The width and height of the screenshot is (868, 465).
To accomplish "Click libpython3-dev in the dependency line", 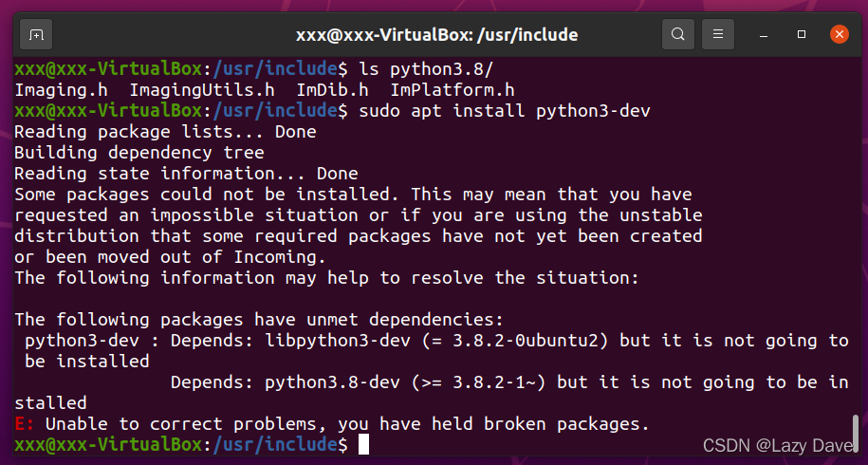I will point(338,341).
